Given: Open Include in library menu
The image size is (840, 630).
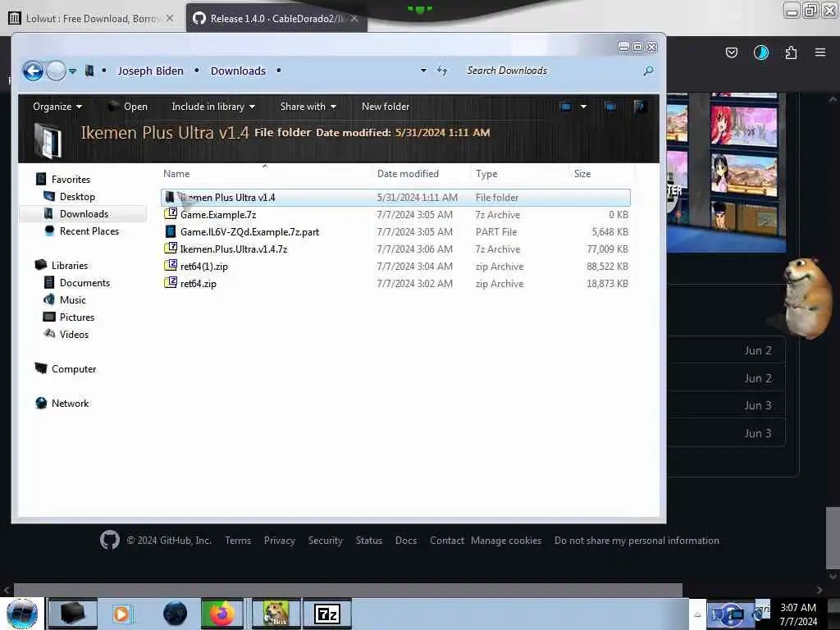Looking at the screenshot, I should [212, 107].
